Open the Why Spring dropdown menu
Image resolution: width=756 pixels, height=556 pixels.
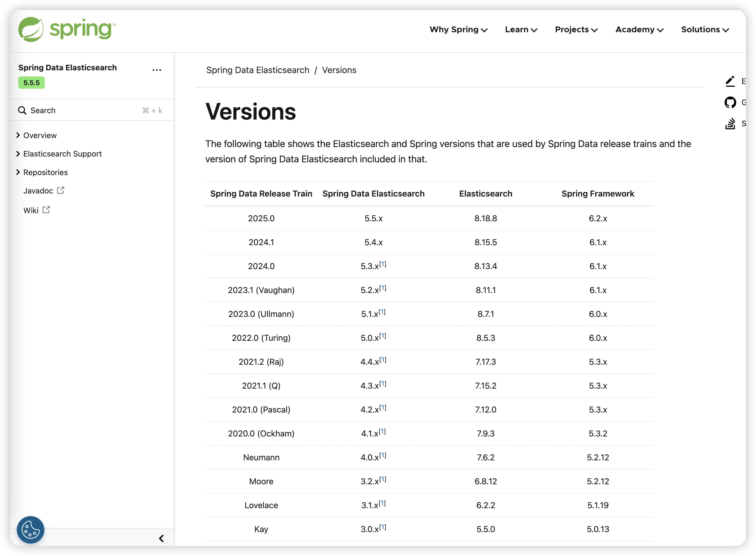tap(458, 30)
